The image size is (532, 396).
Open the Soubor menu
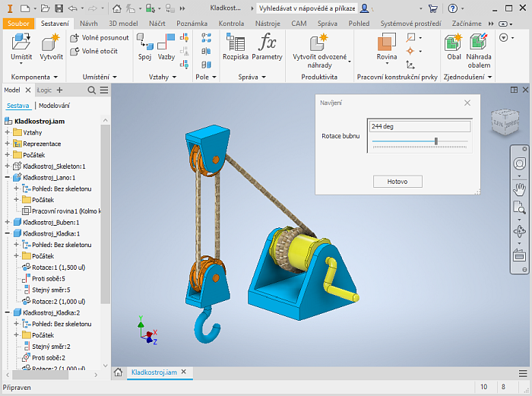pos(17,24)
